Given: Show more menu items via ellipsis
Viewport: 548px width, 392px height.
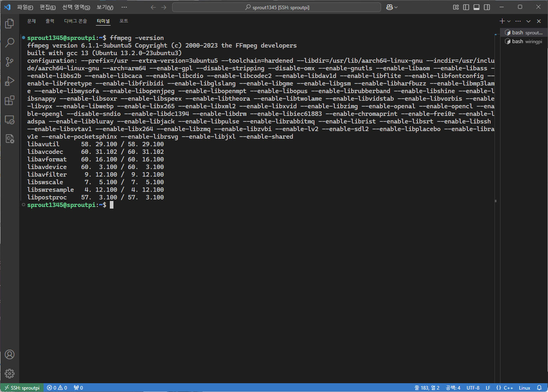Looking at the screenshot, I should (124, 7).
